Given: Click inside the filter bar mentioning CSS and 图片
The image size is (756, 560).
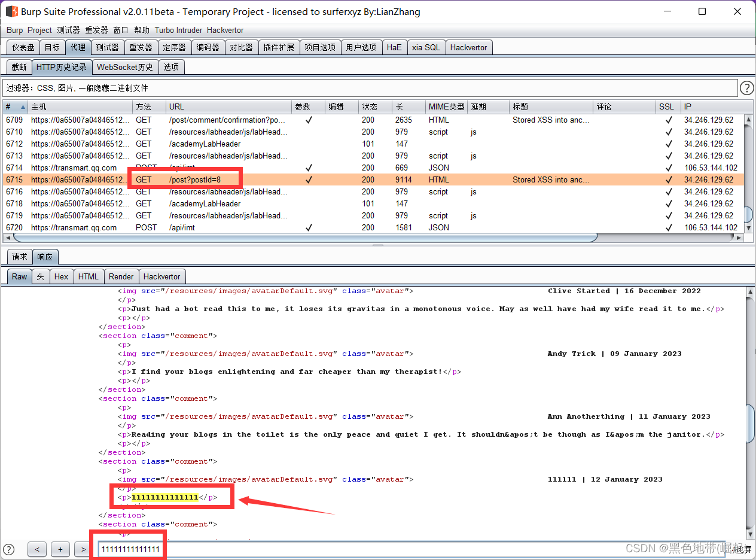Looking at the screenshot, I should point(239,88).
